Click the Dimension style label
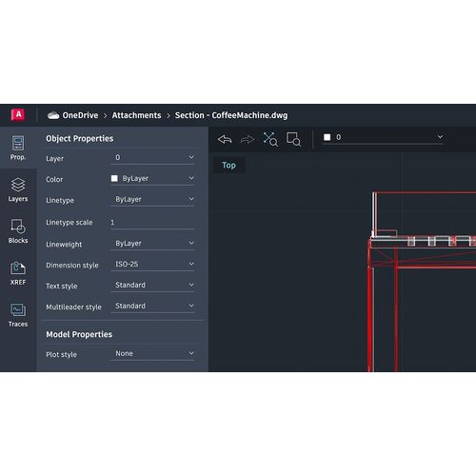 pyautogui.click(x=72, y=266)
